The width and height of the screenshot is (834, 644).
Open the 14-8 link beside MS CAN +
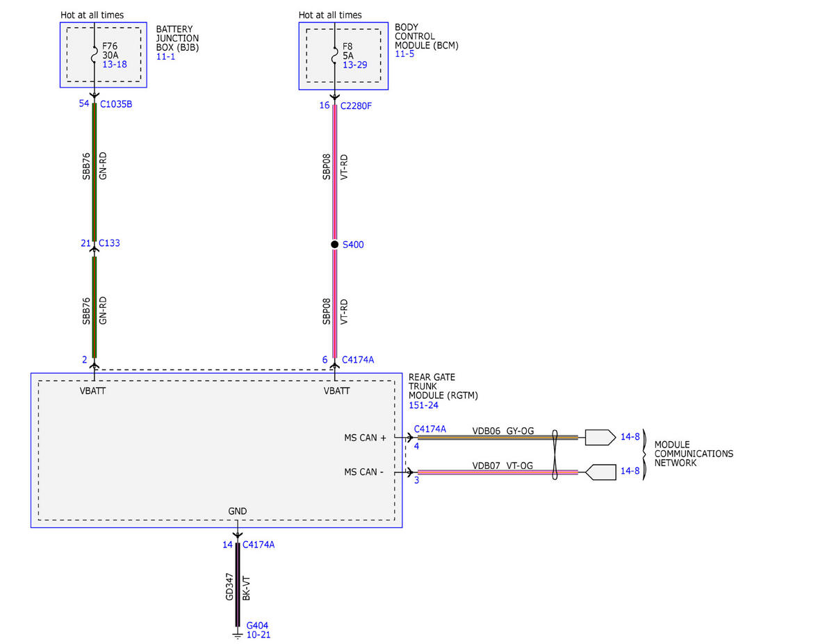630,437
